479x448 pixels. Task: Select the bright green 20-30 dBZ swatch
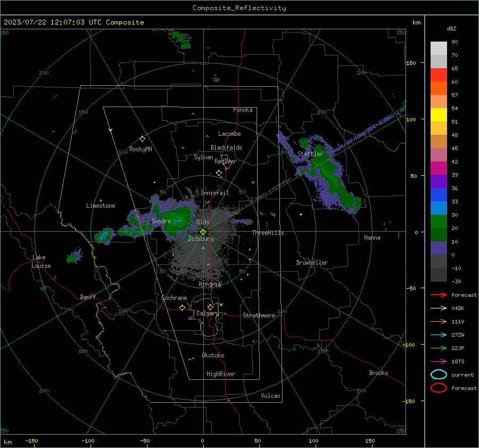click(x=439, y=222)
